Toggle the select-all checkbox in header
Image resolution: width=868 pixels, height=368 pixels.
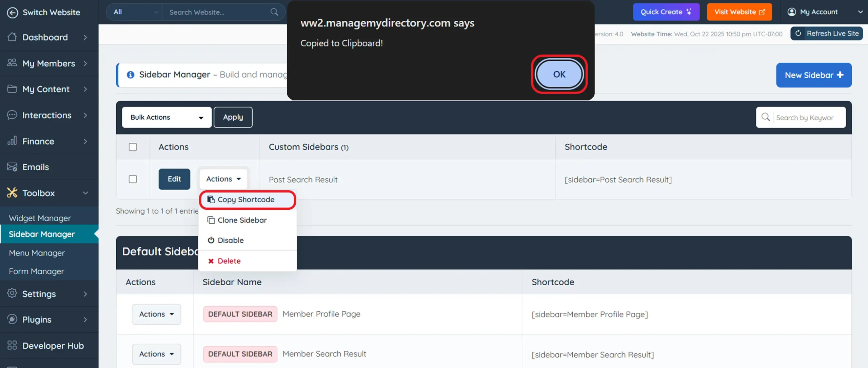pyautogui.click(x=133, y=147)
